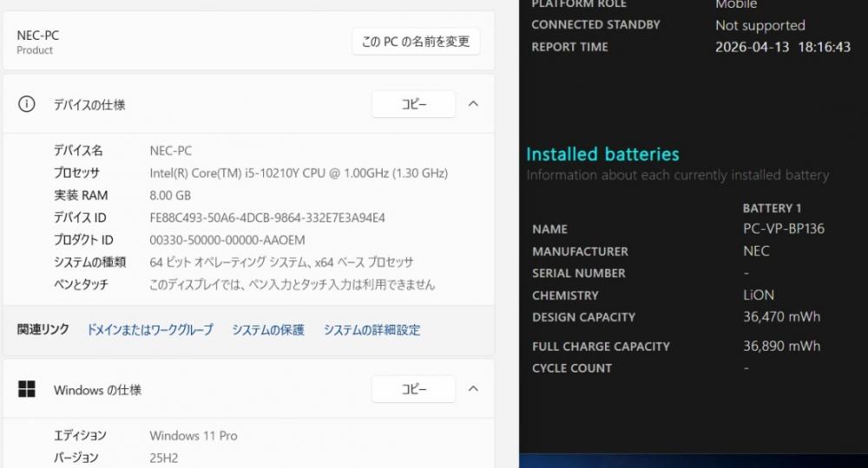Viewport: 868px width, 468px height.
Task: Select full charge capacity 36,890 mWh
Action: click(782, 346)
